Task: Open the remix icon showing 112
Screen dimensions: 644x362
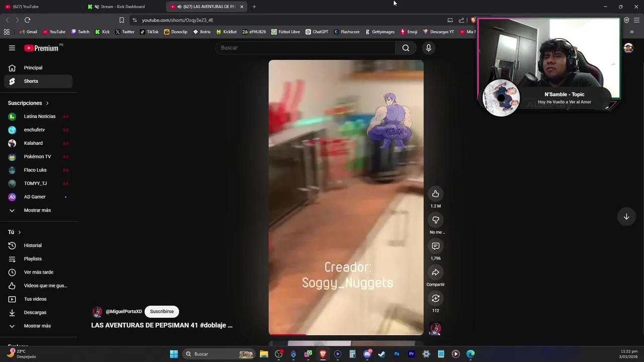Action: point(436,299)
